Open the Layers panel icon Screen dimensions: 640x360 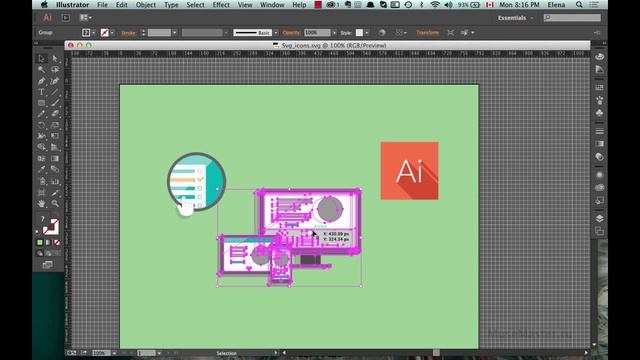click(599, 218)
